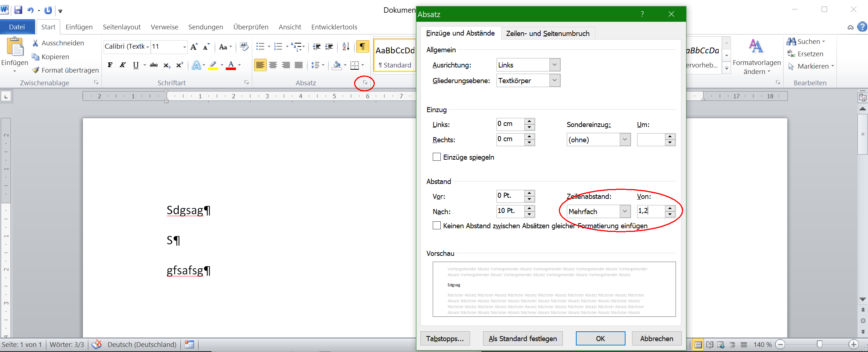Switch to draft view in status bar
This screenshot has width=868, height=352.
(x=744, y=345)
